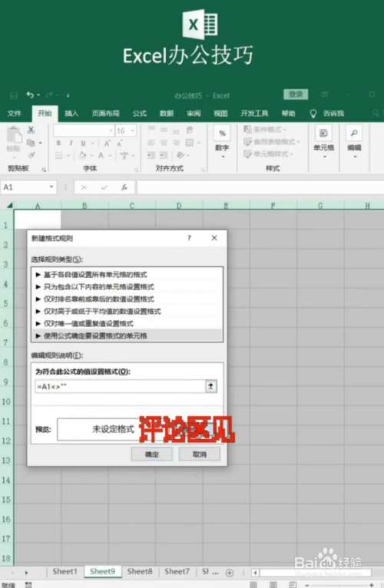384x588 pixels.
Task: Click the formula input field =A1<>""
Action: coord(120,386)
